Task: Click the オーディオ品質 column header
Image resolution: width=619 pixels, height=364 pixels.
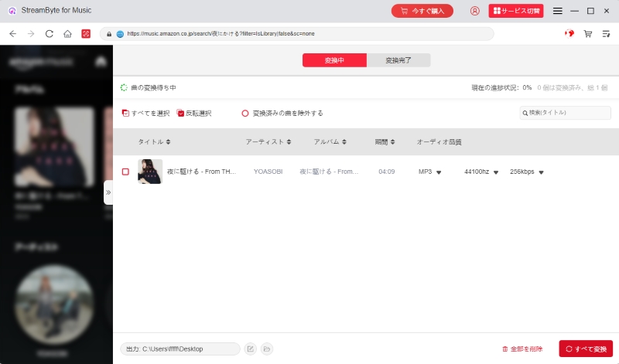Action: [439, 142]
